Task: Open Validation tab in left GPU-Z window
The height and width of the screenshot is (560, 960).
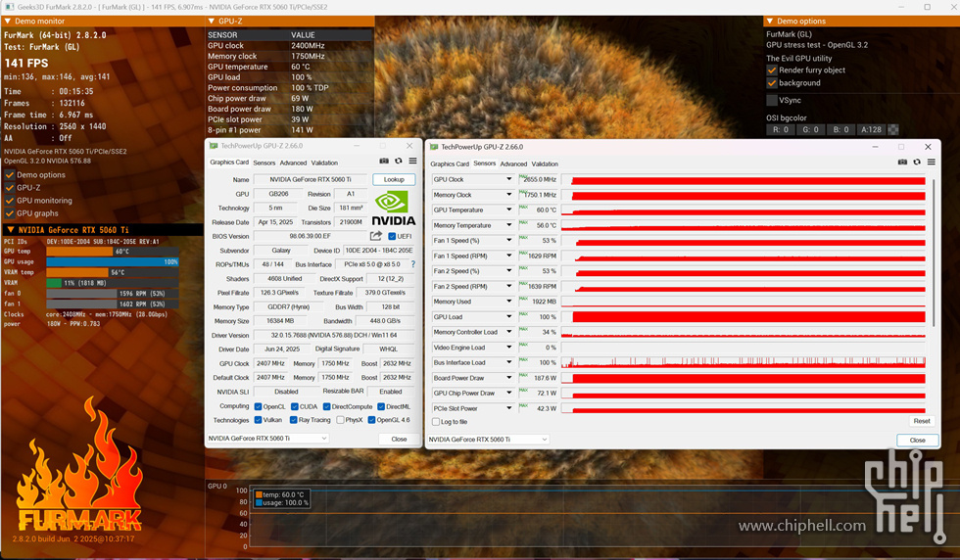Action: click(324, 163)
